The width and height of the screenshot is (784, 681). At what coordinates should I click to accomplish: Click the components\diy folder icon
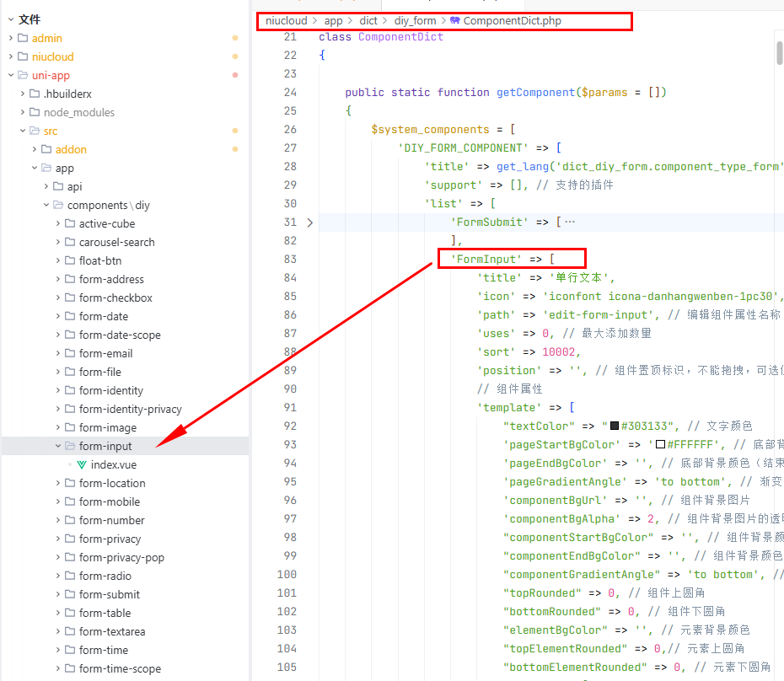[x=58, y=205]
